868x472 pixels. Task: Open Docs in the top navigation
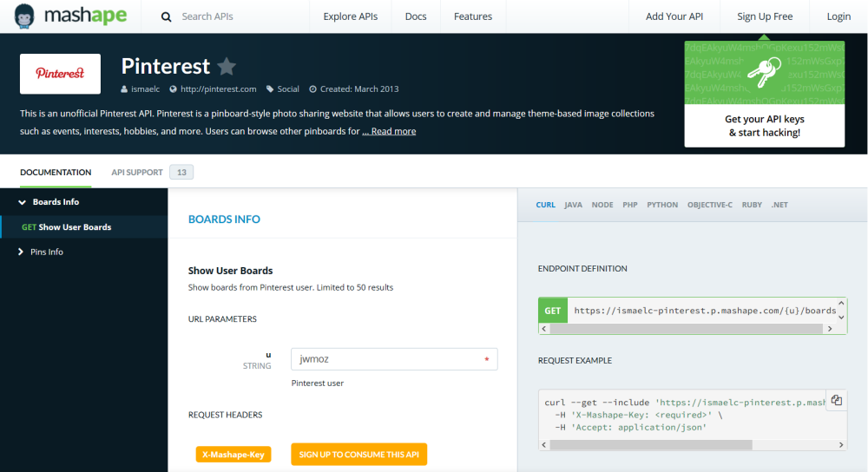coord(416,16)
